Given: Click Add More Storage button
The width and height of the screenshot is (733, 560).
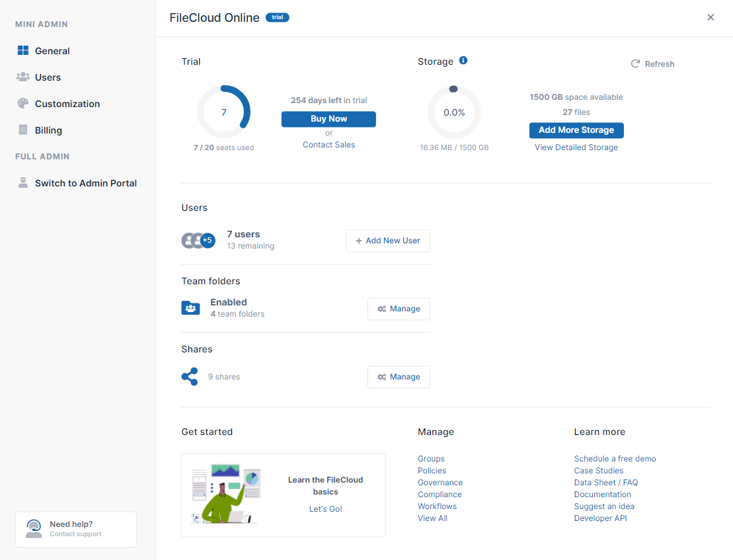Looking at the screenshot, I should tap(576, 130).
